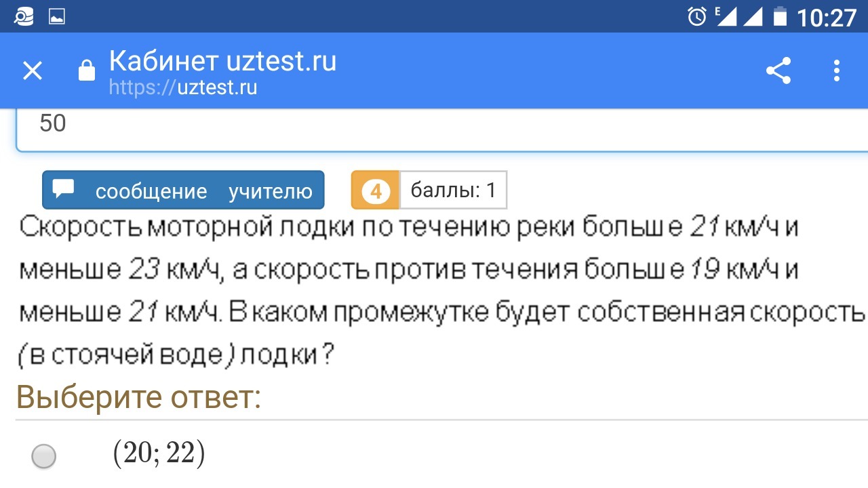Tap the speech bubble message icon
The height and width of the screenshot is (488, 868).
pos(63,189)
